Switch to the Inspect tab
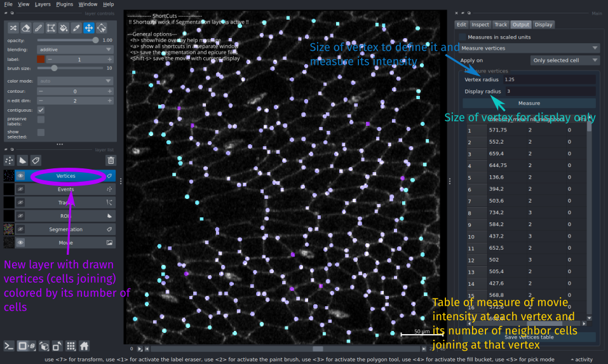Screen dimensions: 608x364 tap(480, 24)
